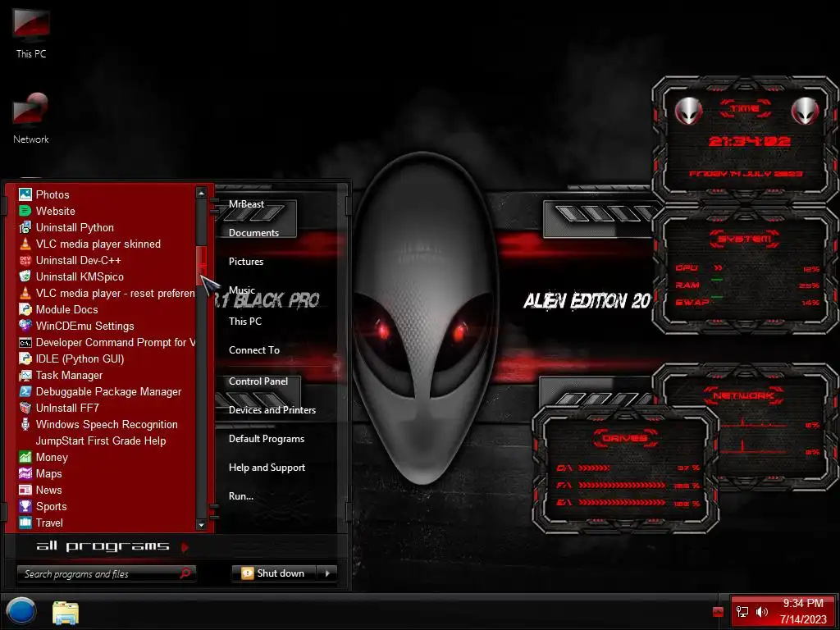Open the Travel app icon
Viewport: 840px width, 630px height.
point(25,523)
